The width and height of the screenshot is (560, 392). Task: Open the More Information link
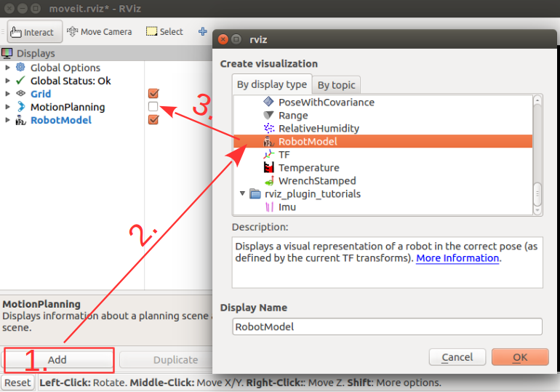(457, 258)
